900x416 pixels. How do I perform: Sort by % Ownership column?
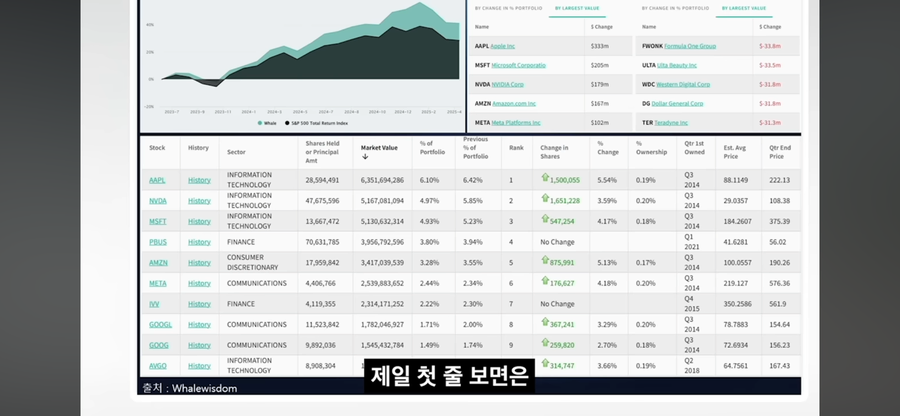651,148
